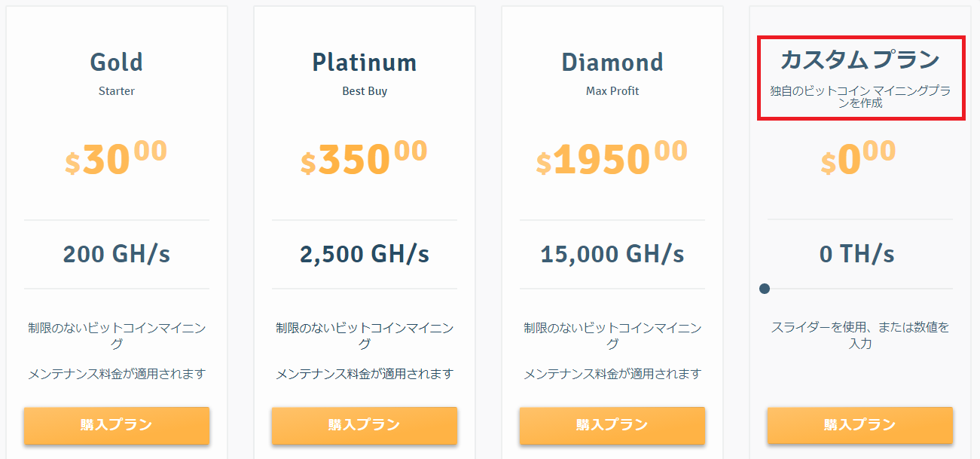The width and height of the screenshot is (980, 459).
Task: Click the スライダーを使用、または数値を入力 hint text
Action: [859, 335]
